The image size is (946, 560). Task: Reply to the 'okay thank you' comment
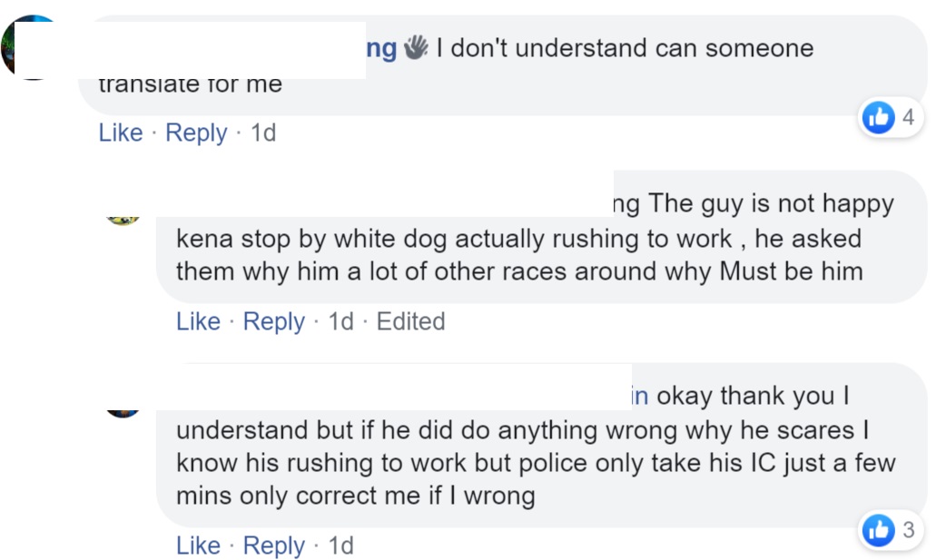[x=274, y=545]
